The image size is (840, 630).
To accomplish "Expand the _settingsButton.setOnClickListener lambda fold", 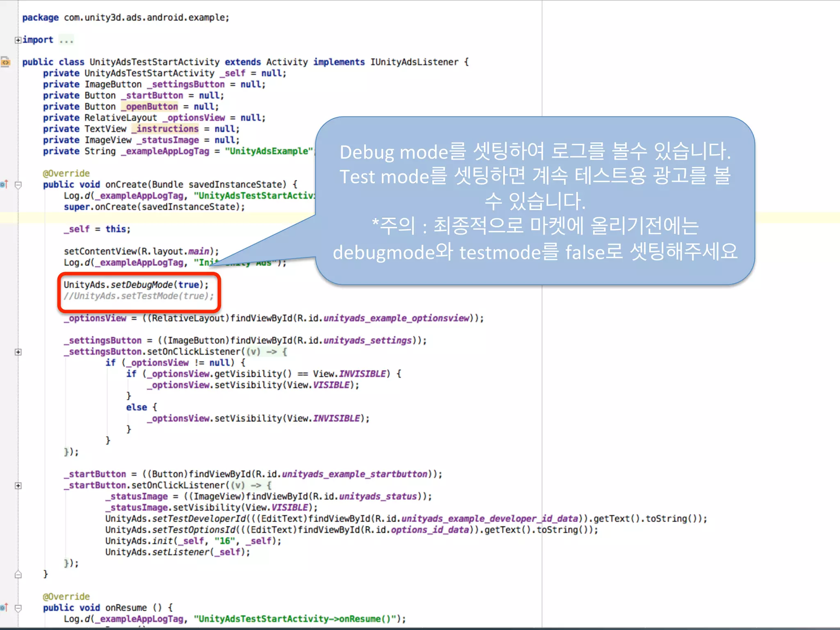I will click(x=18, y=352).
